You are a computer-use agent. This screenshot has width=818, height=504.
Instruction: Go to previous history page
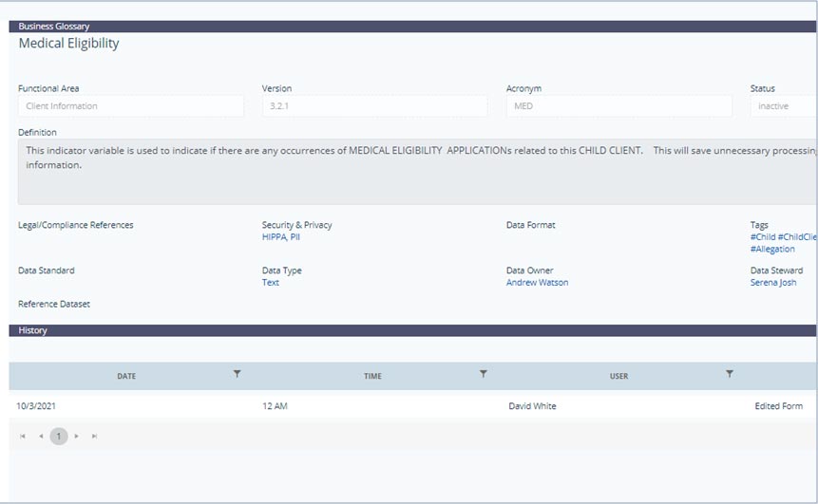tap(41, 437)
